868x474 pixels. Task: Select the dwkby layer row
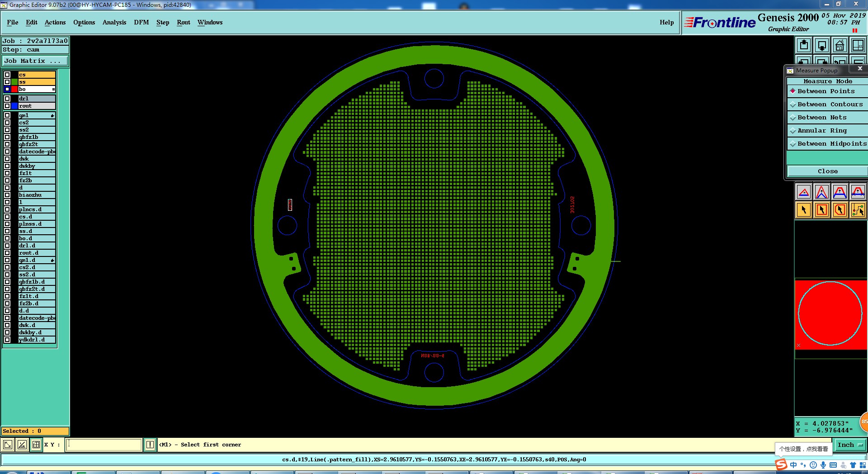[37, 166]
